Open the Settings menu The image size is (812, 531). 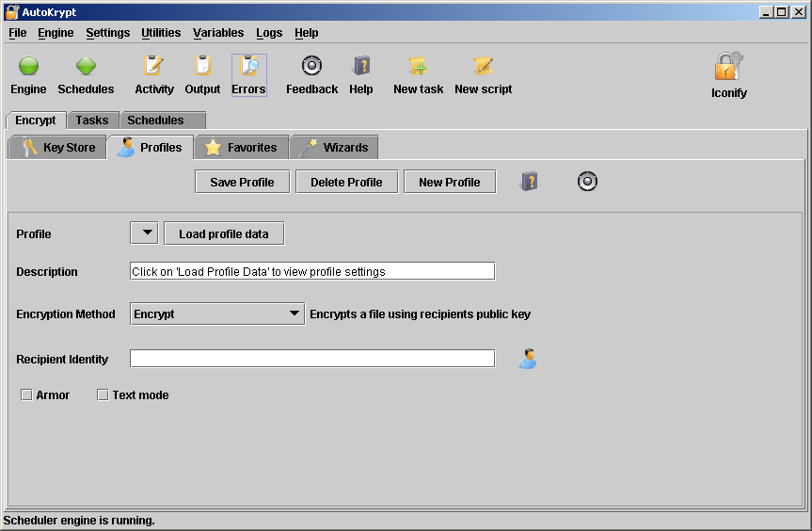click(x=107, y=33)
